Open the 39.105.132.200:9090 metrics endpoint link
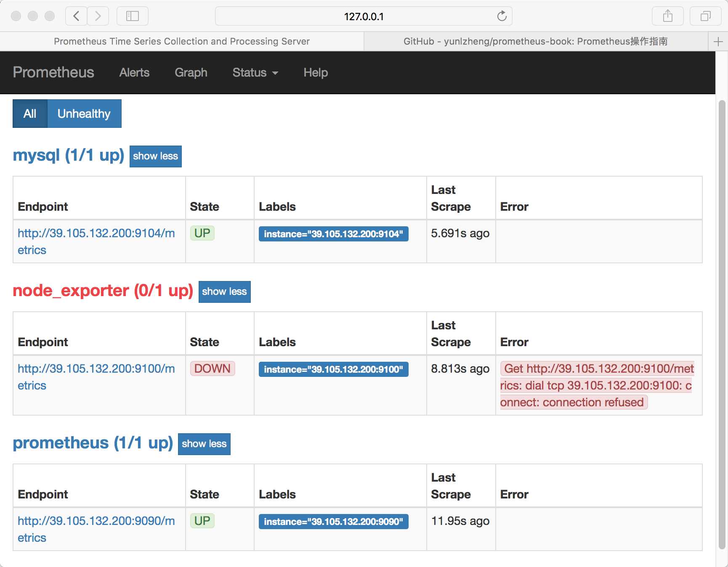The image size is (728, 567). 96,529
